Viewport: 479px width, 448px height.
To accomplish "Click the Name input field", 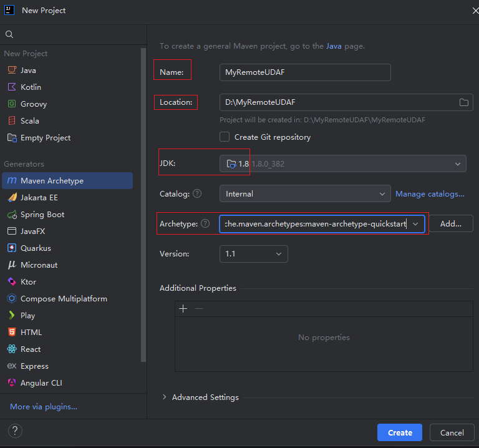I will (x=305, y=72).
